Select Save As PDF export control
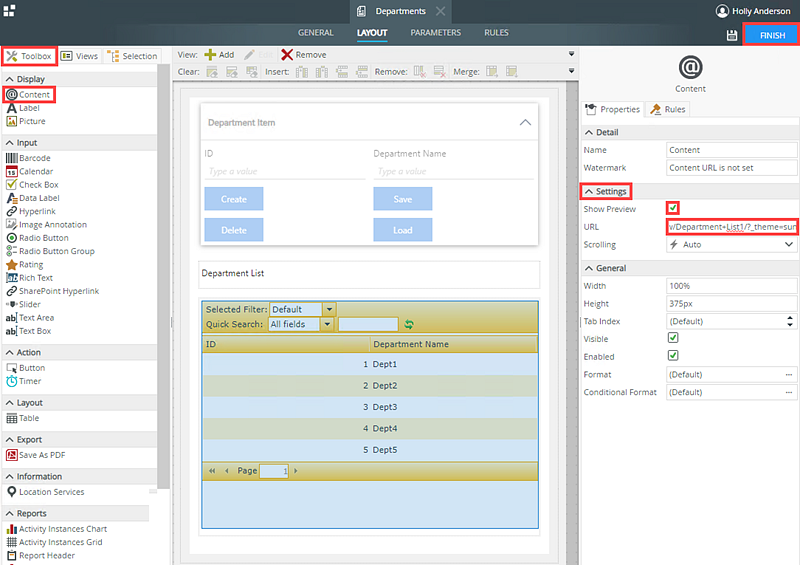This screenshot has width=800, height=565. pyautogui.click(x=41, y=455)
